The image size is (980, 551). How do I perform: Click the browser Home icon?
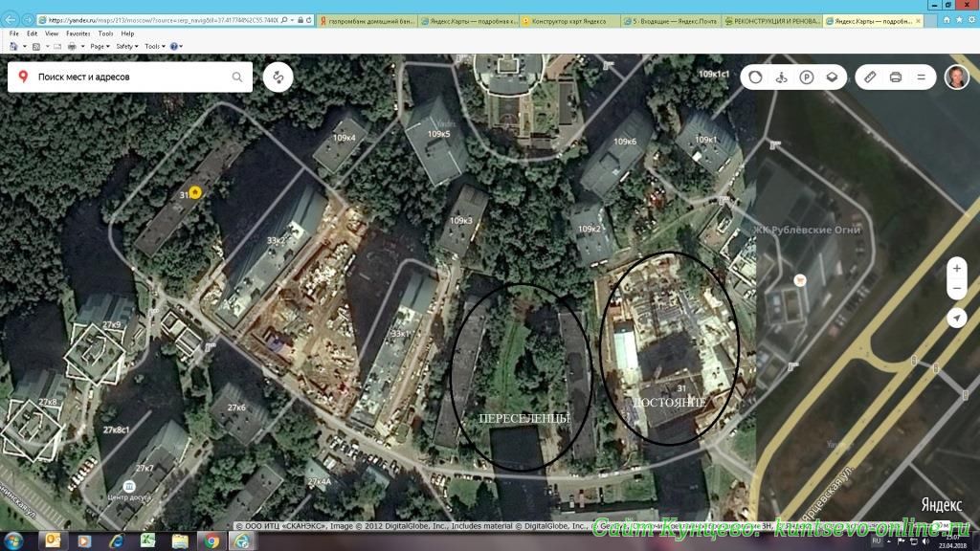click(947, 20)
